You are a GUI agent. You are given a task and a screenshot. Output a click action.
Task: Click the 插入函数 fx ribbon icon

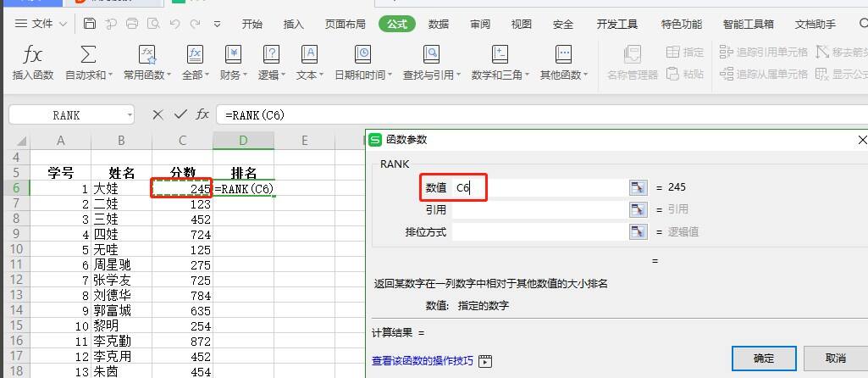[x=33, y=55]
